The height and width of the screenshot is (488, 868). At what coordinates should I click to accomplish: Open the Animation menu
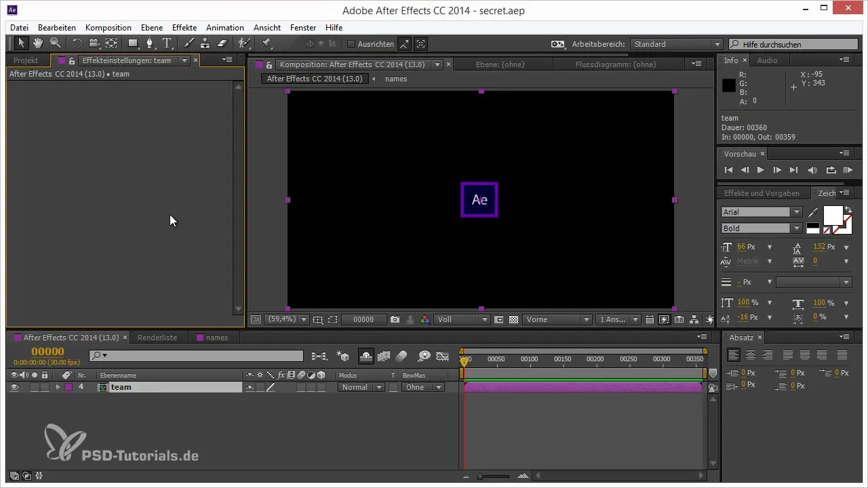(x=224, y=28)
